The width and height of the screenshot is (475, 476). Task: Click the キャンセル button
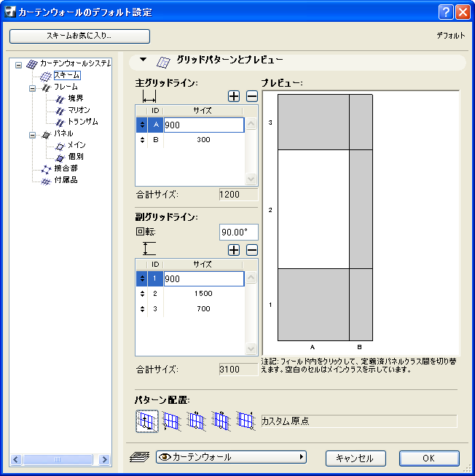pyautogui.click(x=356, y=458)
